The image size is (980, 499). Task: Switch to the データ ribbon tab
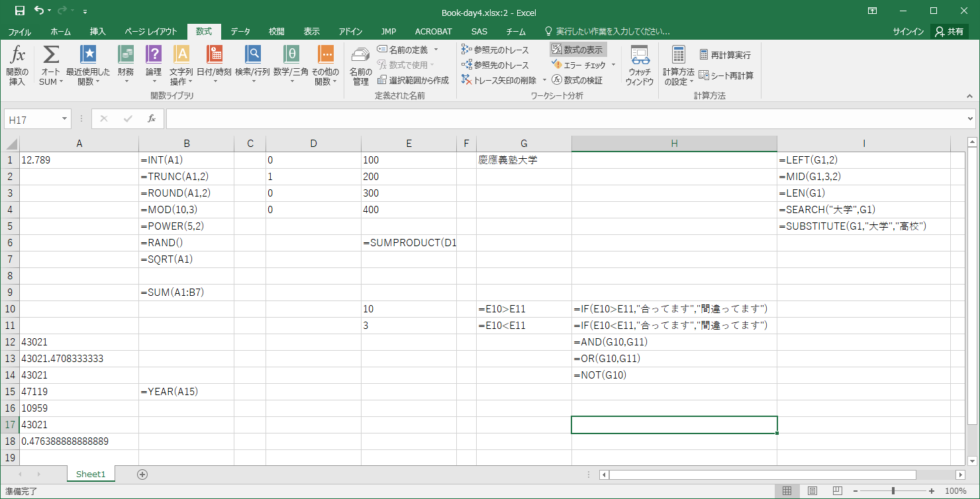pyautogui.click(x=240, y=31)
